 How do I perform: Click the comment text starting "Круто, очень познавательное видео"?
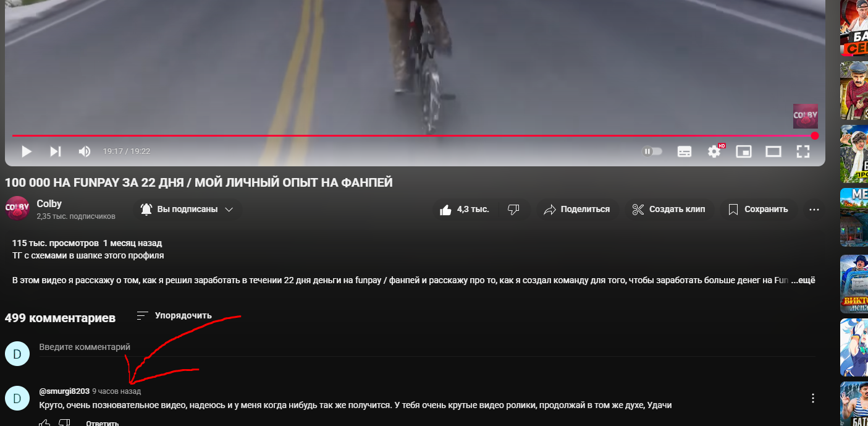355,405
